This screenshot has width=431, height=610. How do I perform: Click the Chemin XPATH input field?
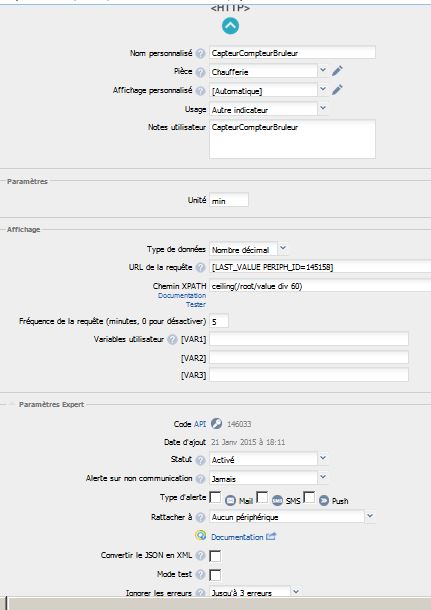320,286
